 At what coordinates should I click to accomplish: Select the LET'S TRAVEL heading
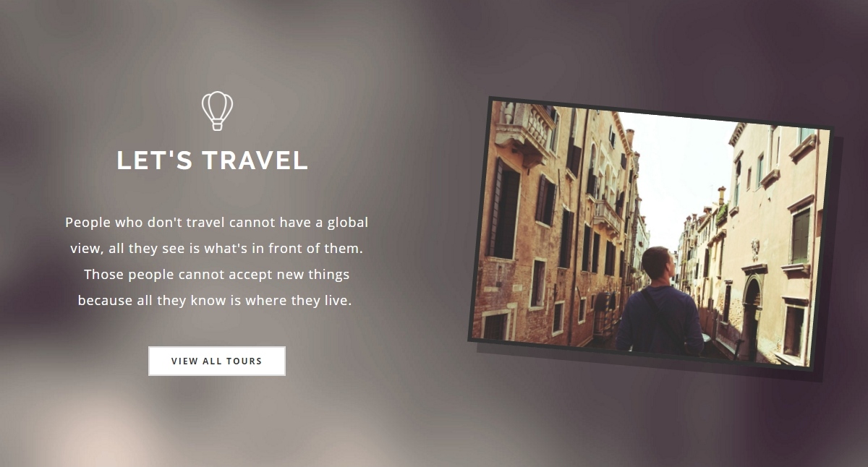pos(213,160)
